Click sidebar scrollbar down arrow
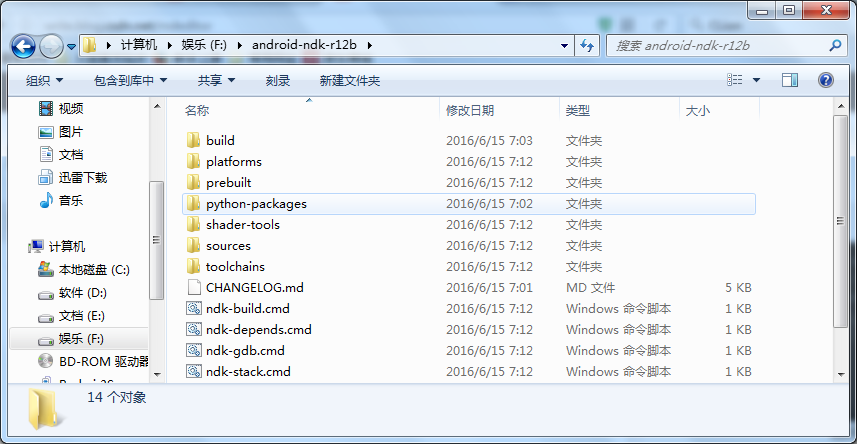Image resolution: width=857 pixels, height=444 pixels. [x=157, y=374]
